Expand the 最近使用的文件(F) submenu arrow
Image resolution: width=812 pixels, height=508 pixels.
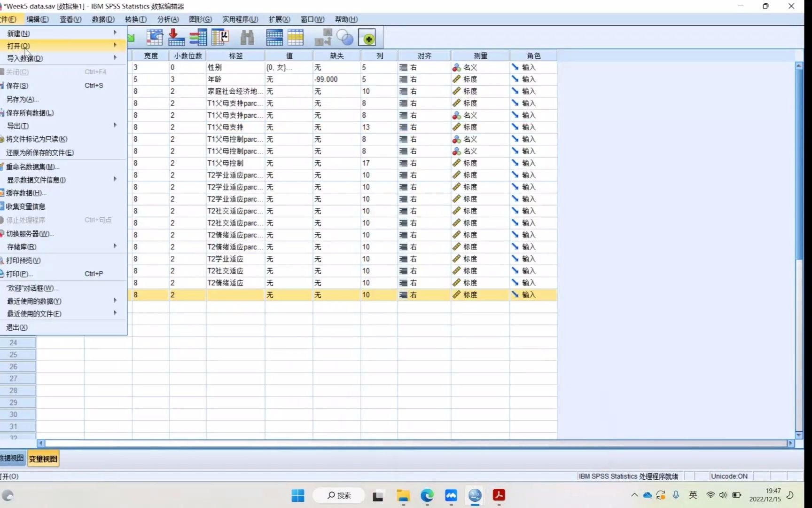click(x=115, y=313)
